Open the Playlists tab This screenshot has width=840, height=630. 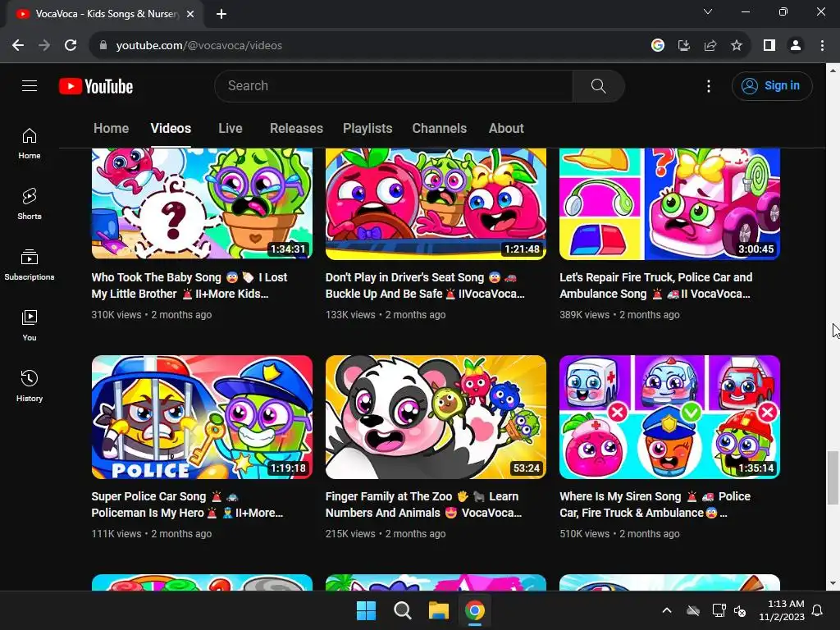[x=367, y=129]
